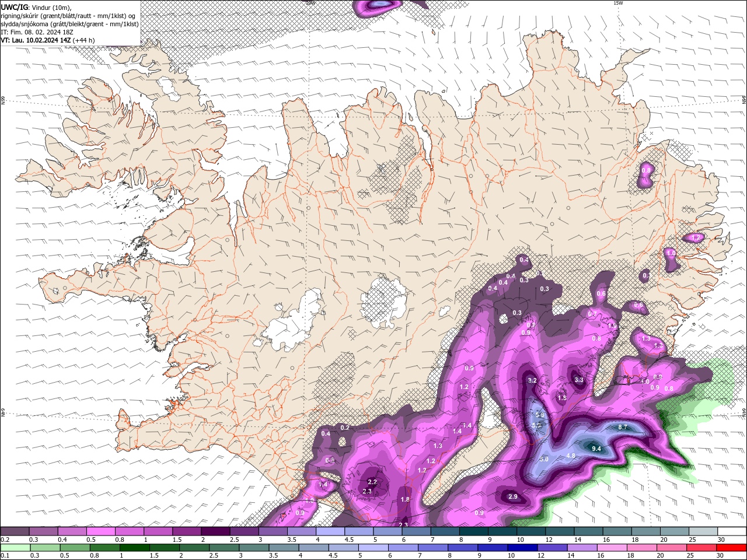Screen dimensions: 747x560
Task: Click 'VT: Lau. 10.02.2024 14Z (+44 h)' line
Action: point(48,40)
